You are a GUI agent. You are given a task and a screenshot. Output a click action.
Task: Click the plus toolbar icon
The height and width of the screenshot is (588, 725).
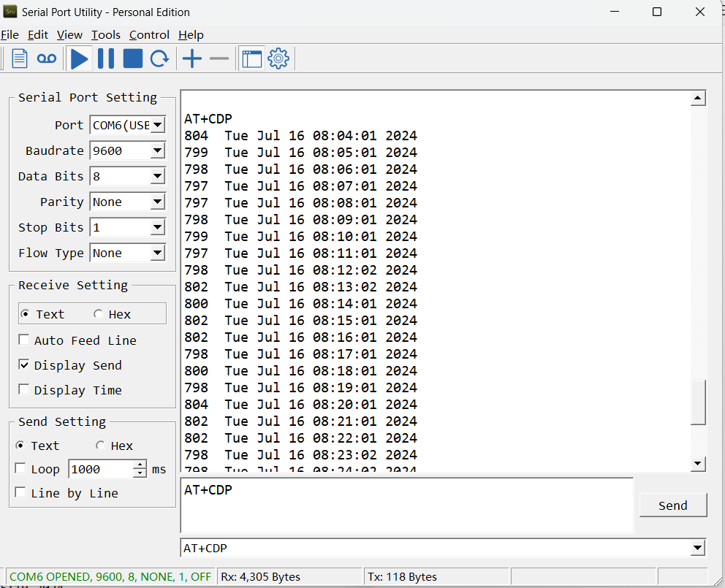[x=192, y=58]
